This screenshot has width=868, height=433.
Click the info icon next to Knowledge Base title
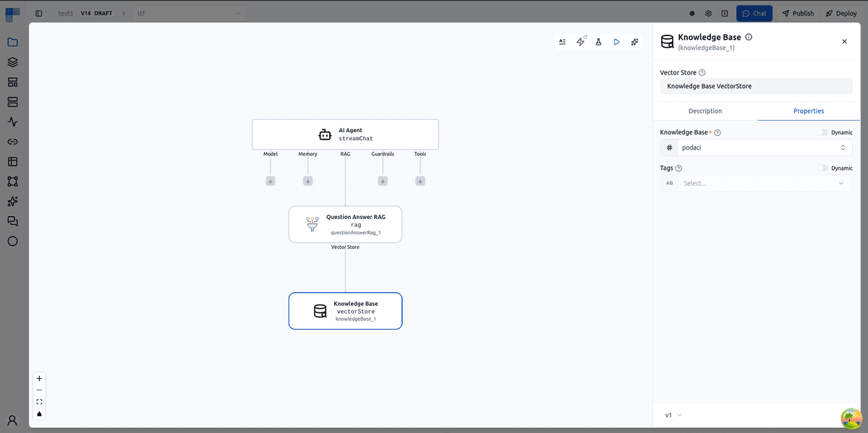pyautogui.click(x=749, y=37)
